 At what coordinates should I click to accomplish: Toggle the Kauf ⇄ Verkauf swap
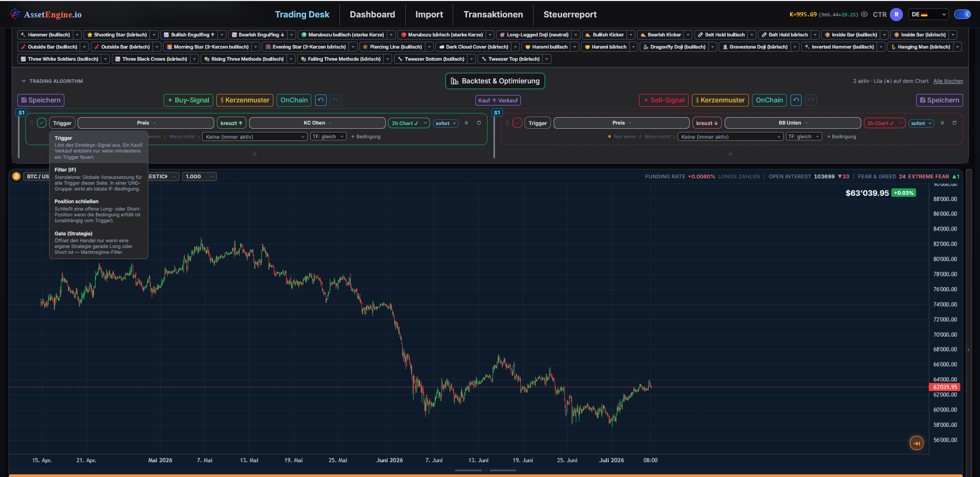[498, 100]
